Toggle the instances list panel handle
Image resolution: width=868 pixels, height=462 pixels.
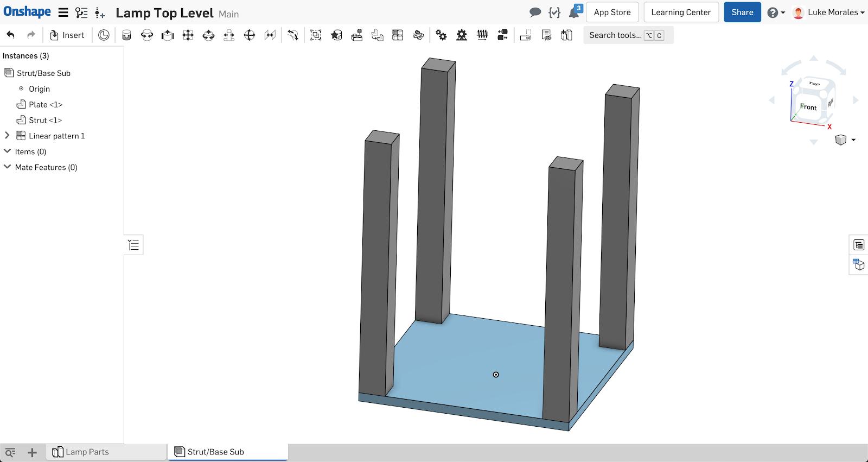(133, 245)
